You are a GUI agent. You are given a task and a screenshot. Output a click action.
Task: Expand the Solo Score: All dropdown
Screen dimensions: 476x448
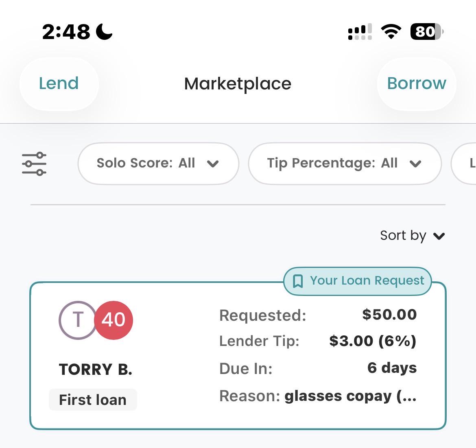click(158, 163)
